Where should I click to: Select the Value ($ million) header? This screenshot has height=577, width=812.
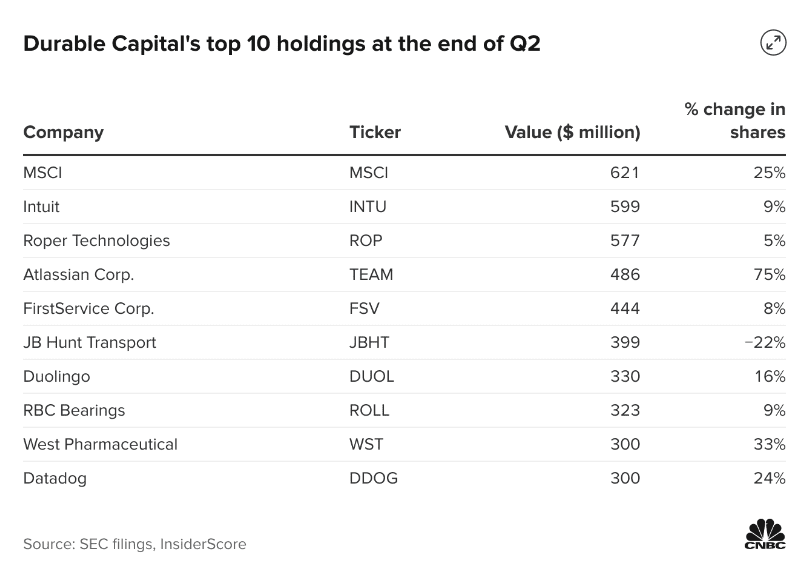point(572,132)
